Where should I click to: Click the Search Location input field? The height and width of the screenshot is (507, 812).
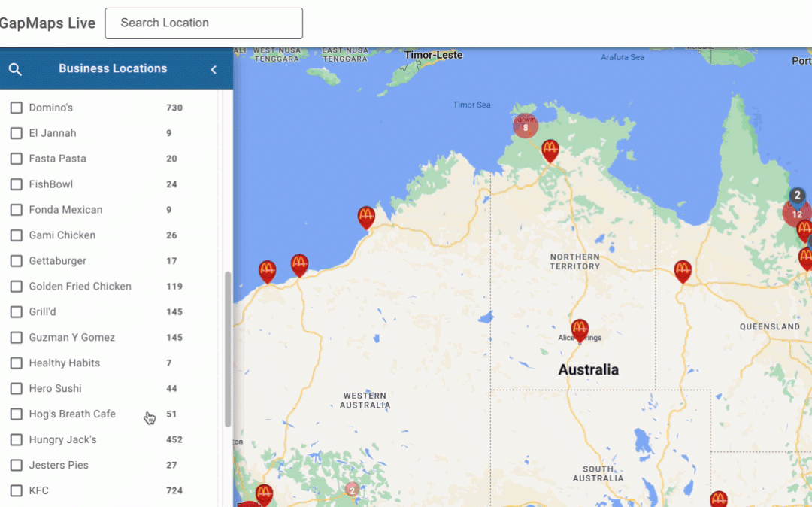coord(204,23)
